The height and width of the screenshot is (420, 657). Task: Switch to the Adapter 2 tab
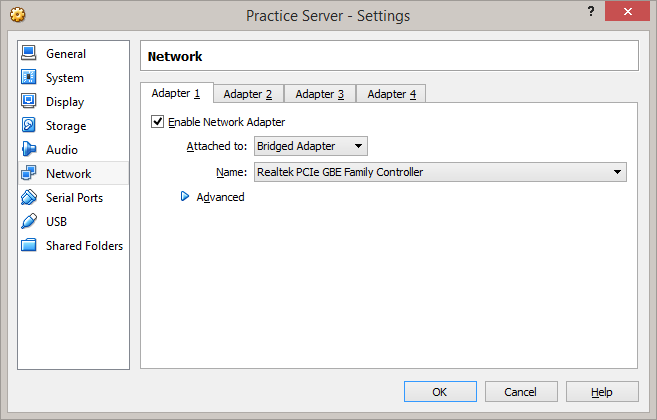click(248, 94)
